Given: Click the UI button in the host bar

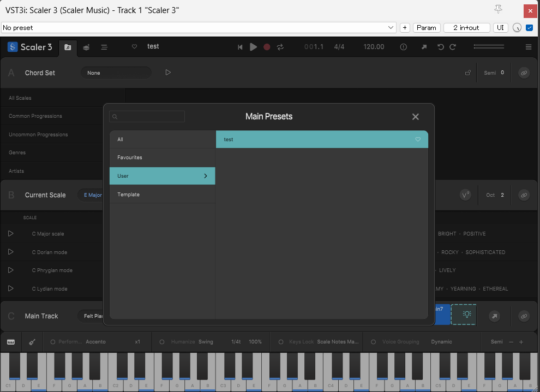Looking at the screenshot, I should pos(500,28).
